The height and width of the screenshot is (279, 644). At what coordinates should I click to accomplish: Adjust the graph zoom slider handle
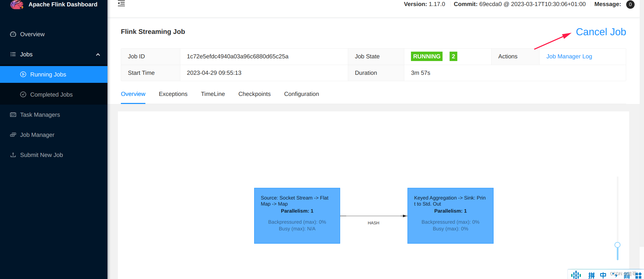pos(617,245)
